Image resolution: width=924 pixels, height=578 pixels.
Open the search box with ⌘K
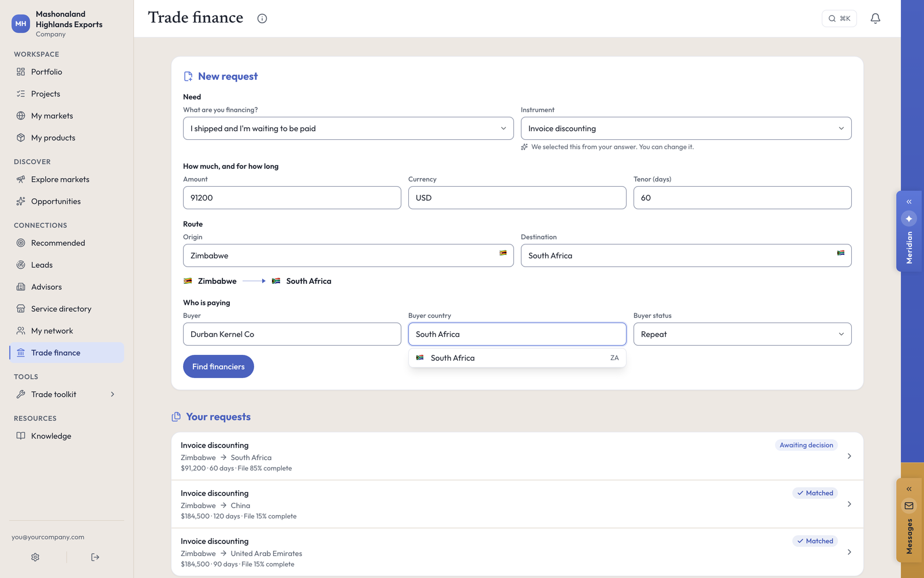click(x=839, y=18)
